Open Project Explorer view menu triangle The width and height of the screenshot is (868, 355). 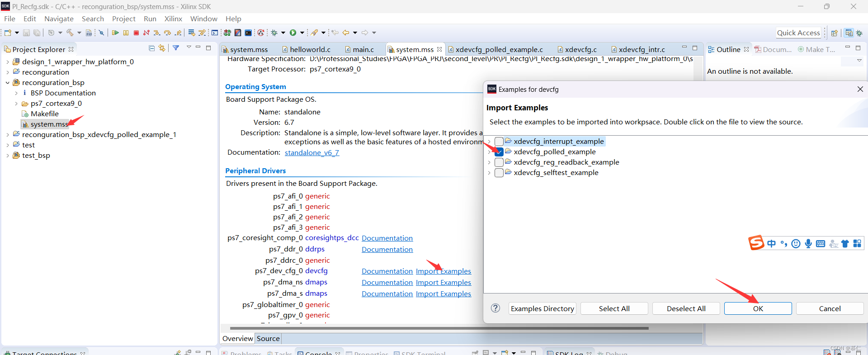189,47
